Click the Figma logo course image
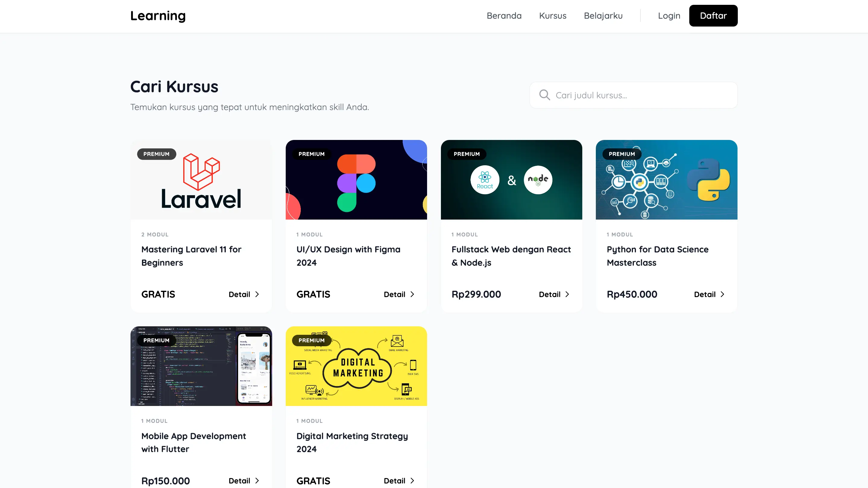 click(x=356, y=180)
